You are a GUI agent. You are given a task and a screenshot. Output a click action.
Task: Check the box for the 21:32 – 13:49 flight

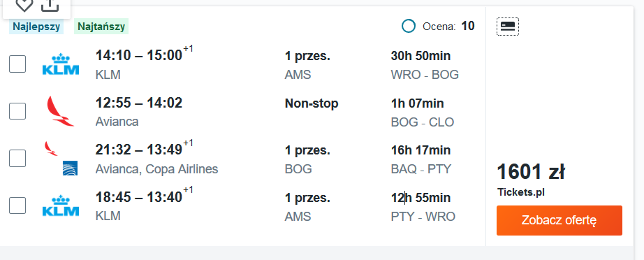point(17,158)
